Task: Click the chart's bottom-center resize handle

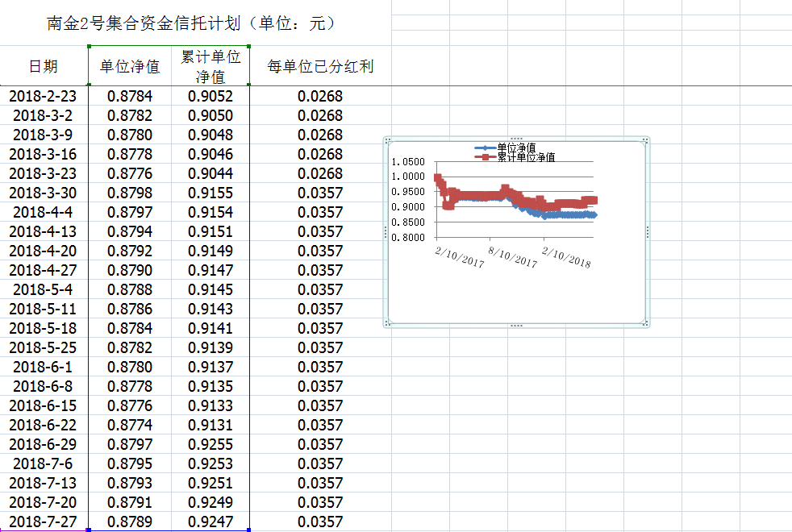Action: [517, 326]
